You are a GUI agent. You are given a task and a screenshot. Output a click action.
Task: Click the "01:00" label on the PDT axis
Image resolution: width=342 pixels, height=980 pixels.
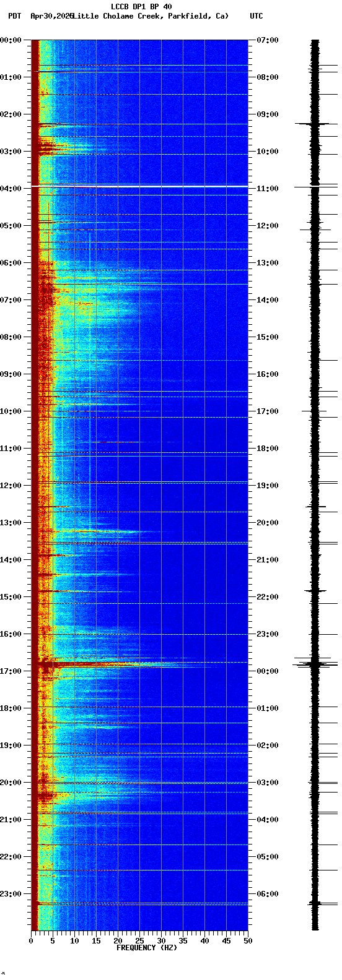(11, 77)
